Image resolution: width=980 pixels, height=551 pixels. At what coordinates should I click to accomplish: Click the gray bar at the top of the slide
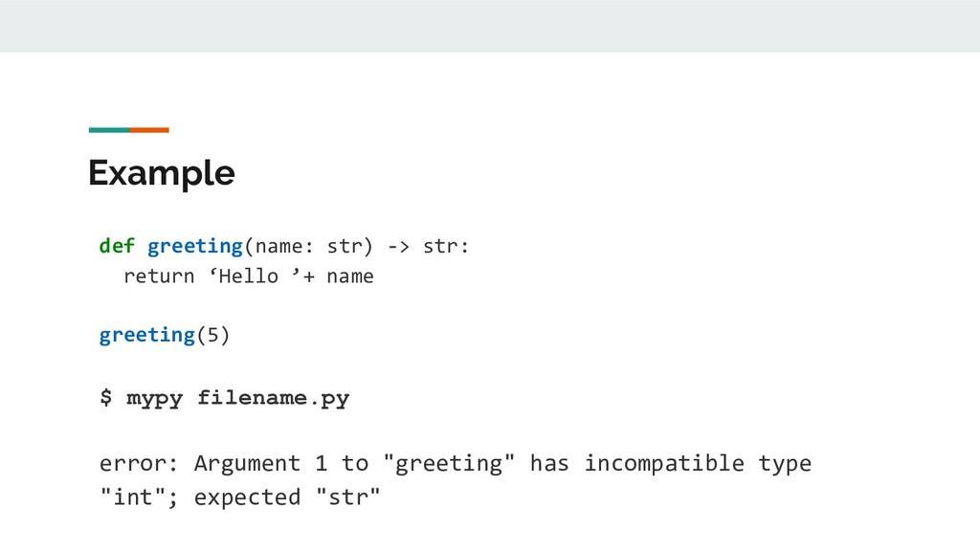[x=490, y=26]
